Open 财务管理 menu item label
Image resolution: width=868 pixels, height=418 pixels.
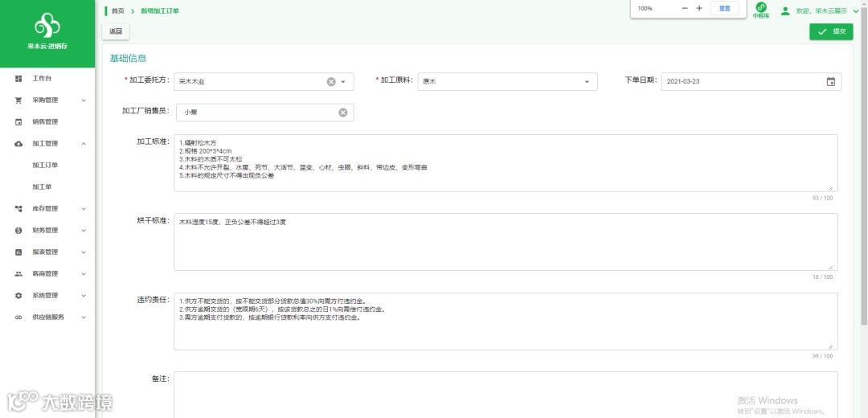tap(45, 231)
